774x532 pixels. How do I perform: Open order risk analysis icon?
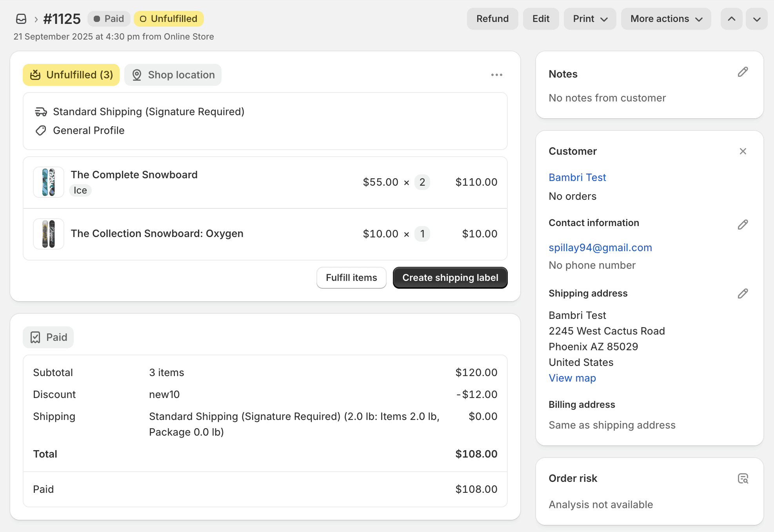tap(743, 478)
